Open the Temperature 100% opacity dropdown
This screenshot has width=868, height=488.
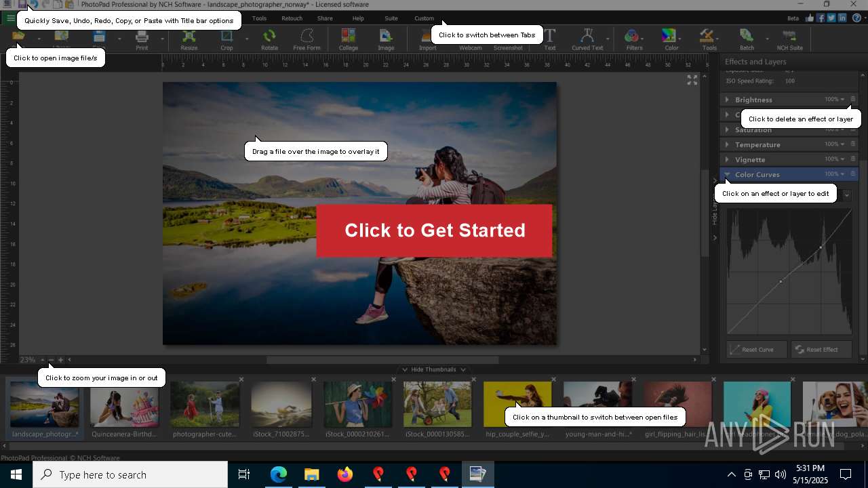click(835, 144)
